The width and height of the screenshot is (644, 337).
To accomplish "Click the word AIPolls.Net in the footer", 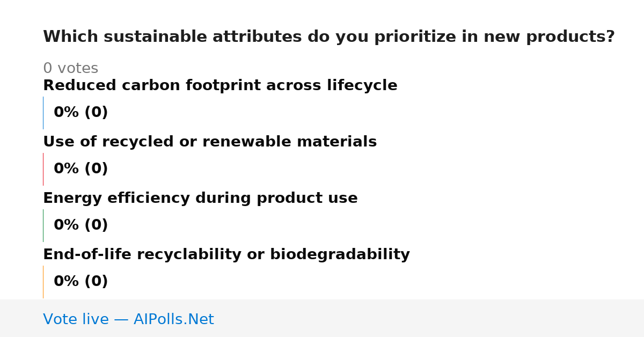I will (173, 319).
